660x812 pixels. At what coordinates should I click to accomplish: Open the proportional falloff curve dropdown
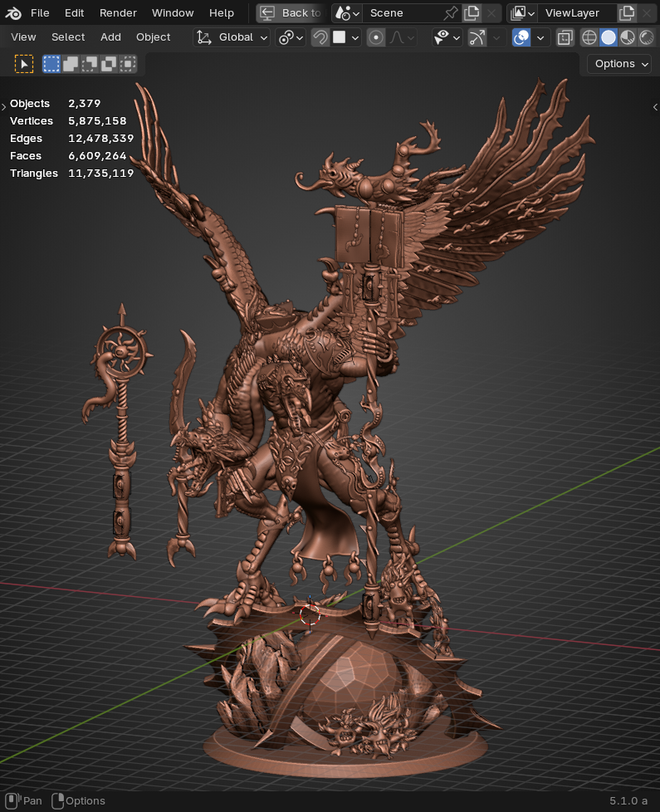[x=402, y=37]
